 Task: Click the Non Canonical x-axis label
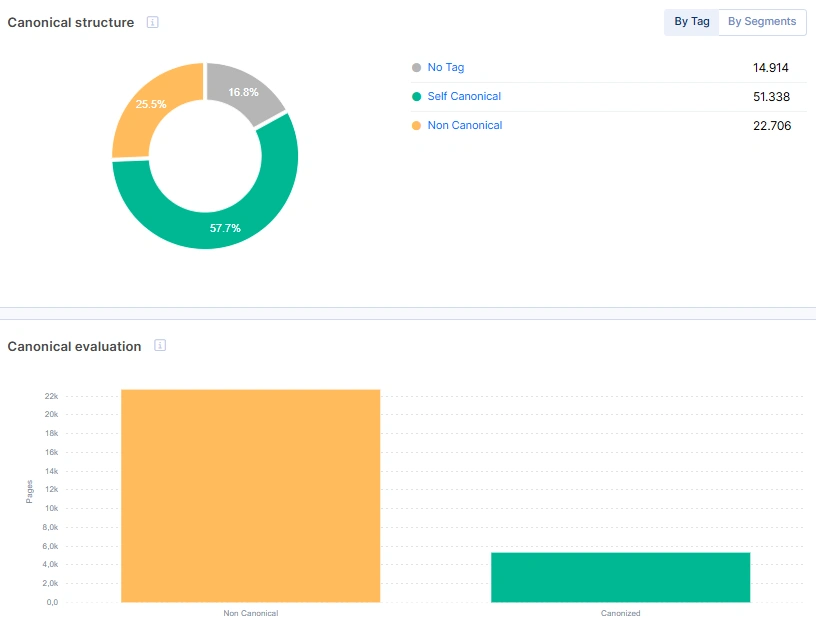tap(250, 613)
